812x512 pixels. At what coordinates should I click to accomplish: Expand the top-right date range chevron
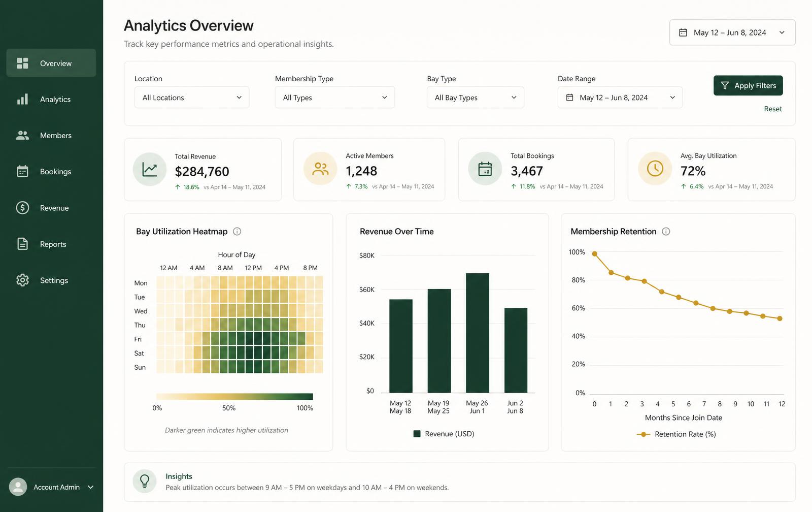click(x=782, y=33)
